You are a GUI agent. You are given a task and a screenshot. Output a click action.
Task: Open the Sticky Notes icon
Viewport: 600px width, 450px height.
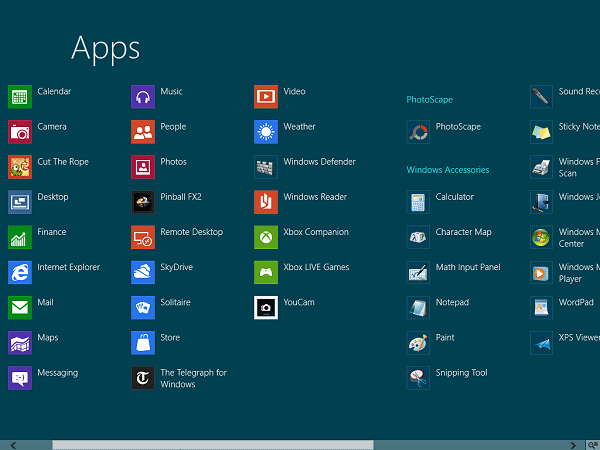coord(541,132)
